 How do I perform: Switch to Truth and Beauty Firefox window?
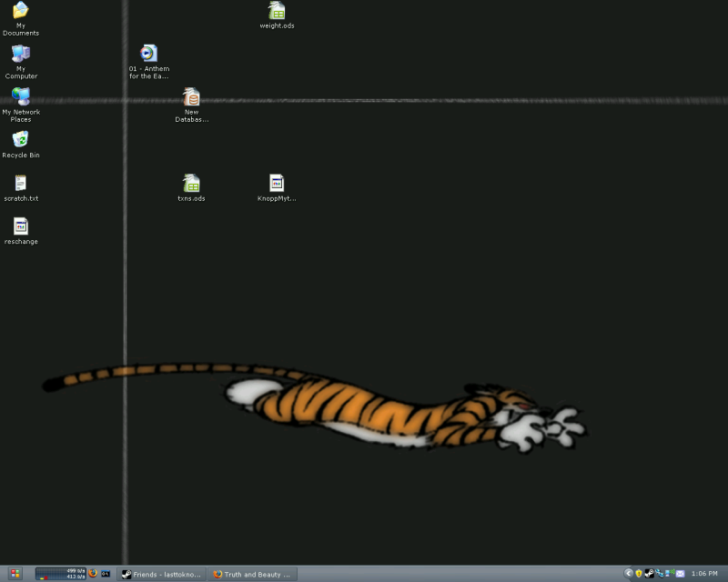[253, 574]
